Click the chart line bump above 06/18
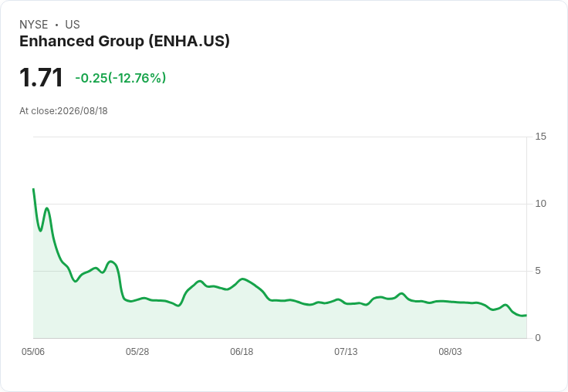The image size is (568, 392). (x=242, y=279)
